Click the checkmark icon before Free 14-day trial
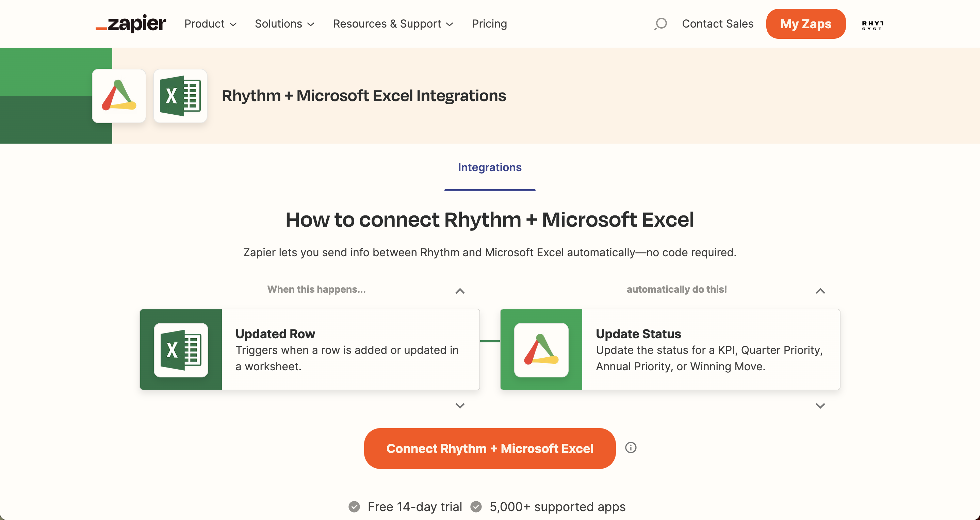This screenshot has width=980, height=520. coord(354,507)
